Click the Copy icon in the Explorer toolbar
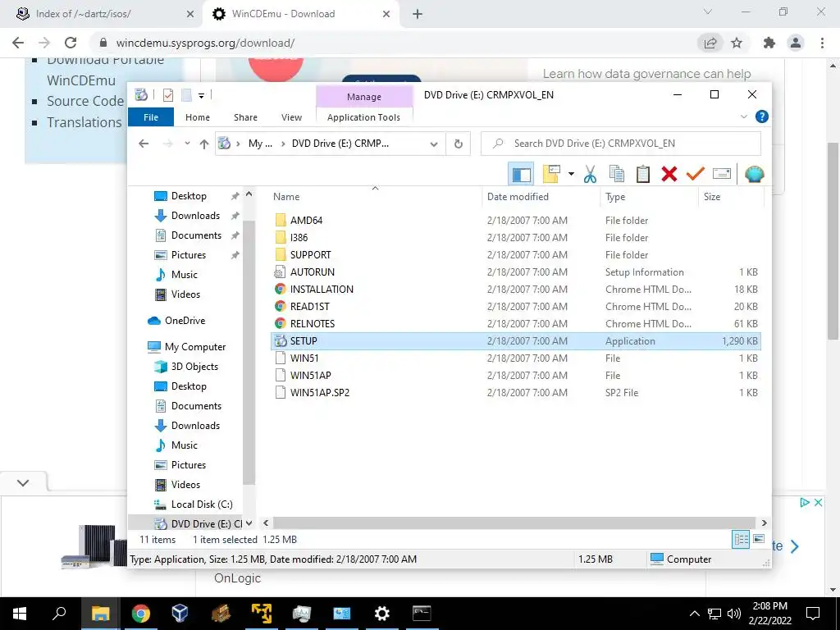This screenshot has width=840, height=630. (617, 174)
